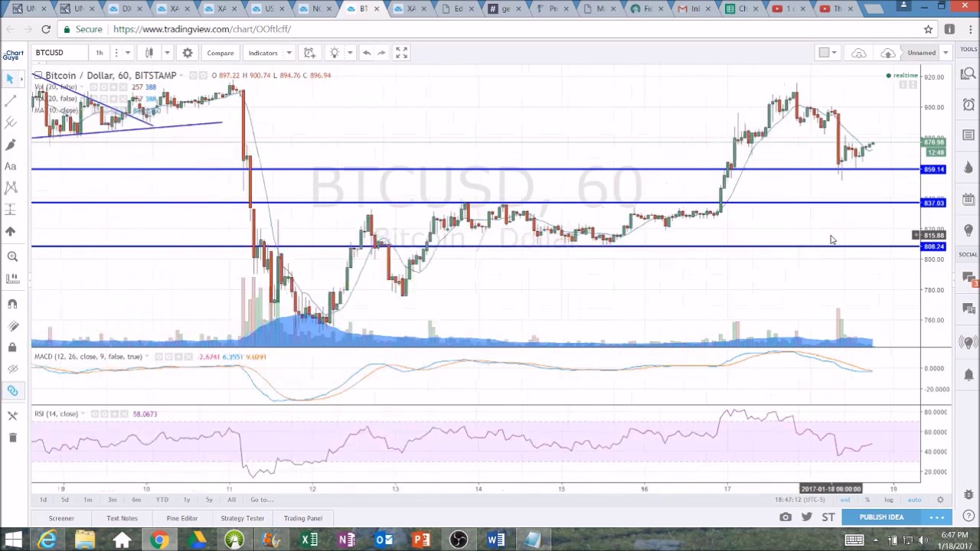Toggle percent scale button

pyautogui.click(x=867, y=500)
